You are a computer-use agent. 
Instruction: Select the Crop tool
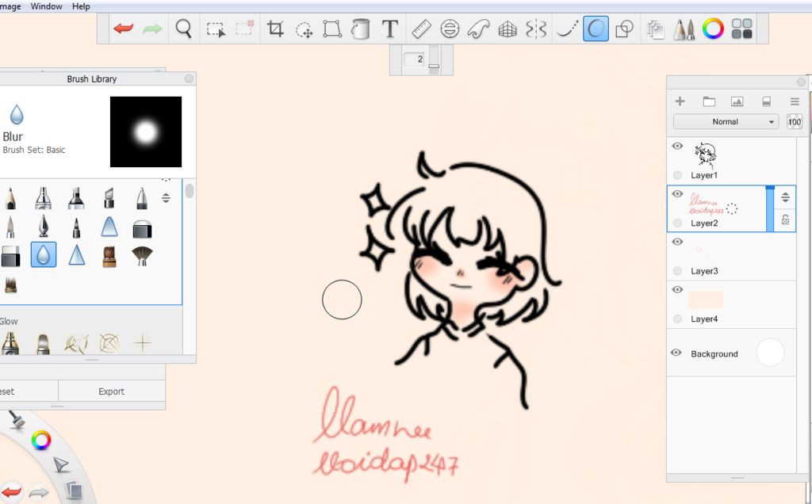click(275, 29)
